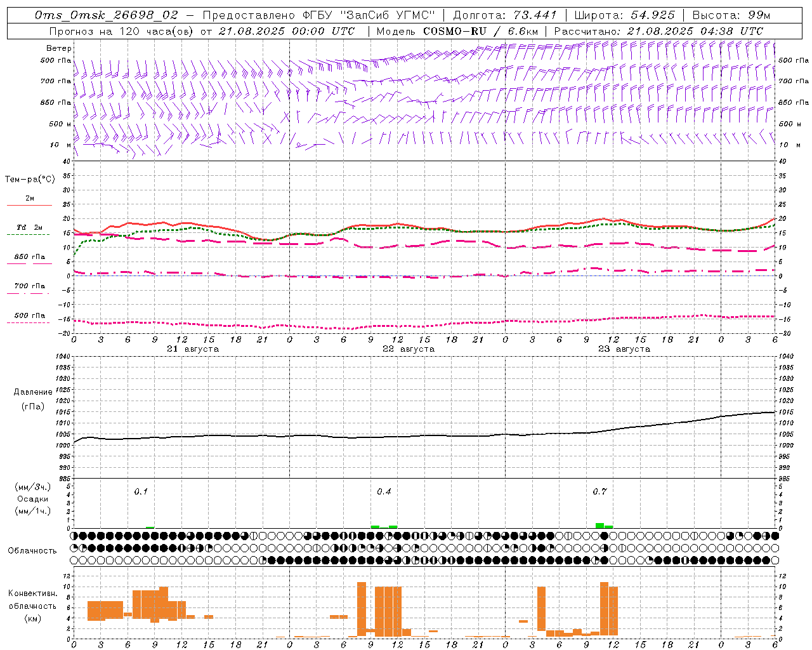
Task: Click the "Конвективн." convective cloud label
Action: (x=33, y=594)
